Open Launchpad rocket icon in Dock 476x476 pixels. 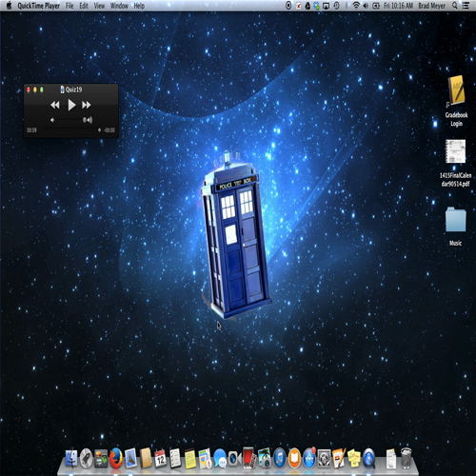pyautogui.click(x=86, y=458)
